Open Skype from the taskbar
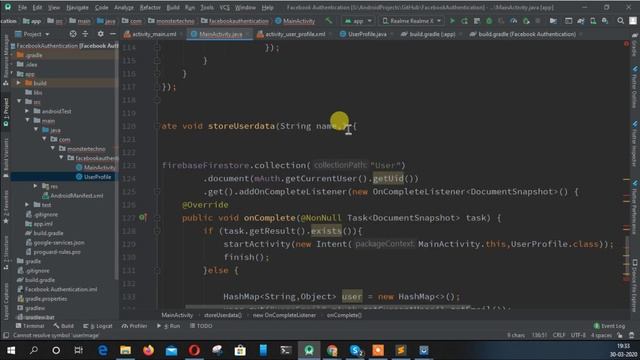640x360 pixels. (356, 350)
